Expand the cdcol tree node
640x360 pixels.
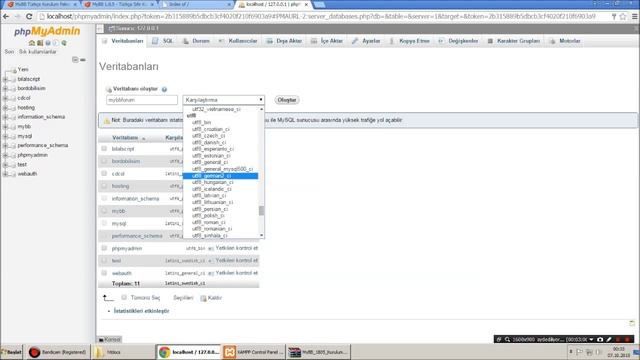(5, 98)
